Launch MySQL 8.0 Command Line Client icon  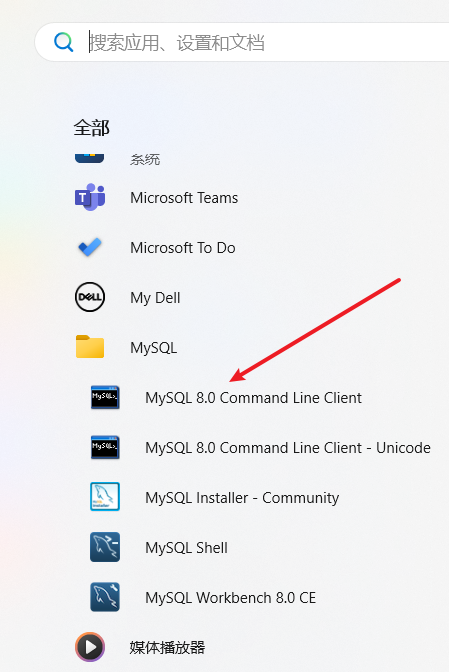click(x=105, y=397)
